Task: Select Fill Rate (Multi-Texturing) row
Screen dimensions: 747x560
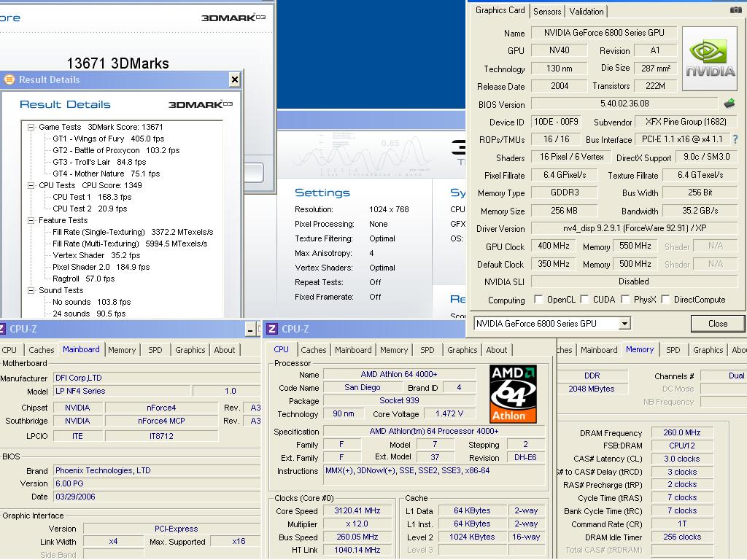Action: (x=130, y=244)
